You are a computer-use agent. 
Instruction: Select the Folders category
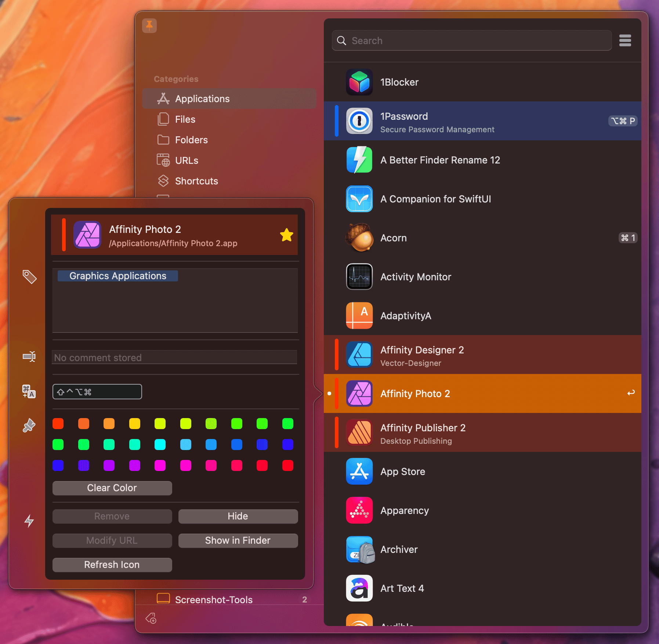tap(229, 140)
